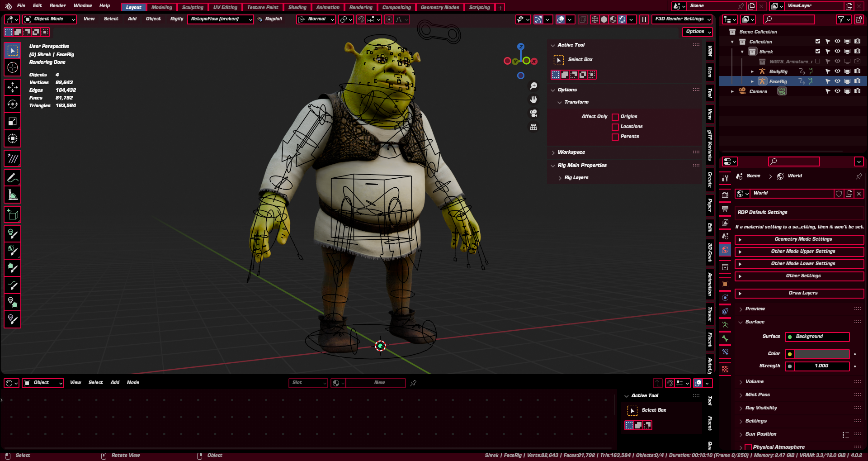Click the new World datablock icon
Screen dimensions: 868x461
pos(849,194)
